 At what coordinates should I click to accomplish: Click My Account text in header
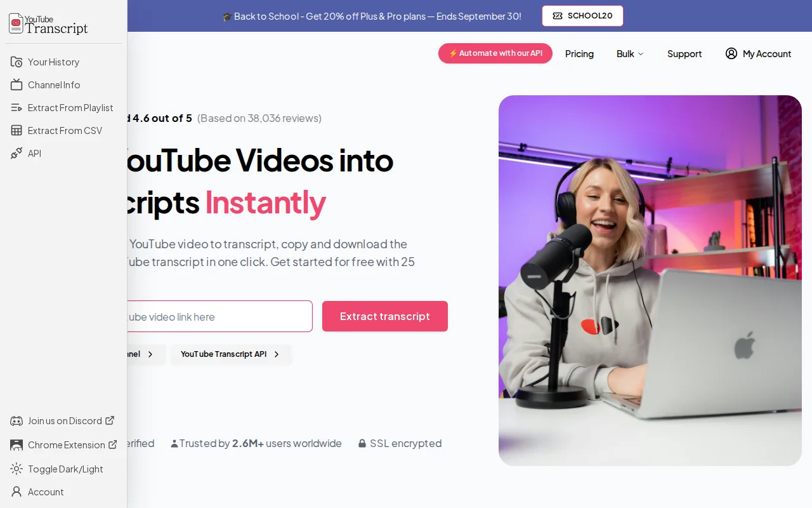click(x=767, y=54)
